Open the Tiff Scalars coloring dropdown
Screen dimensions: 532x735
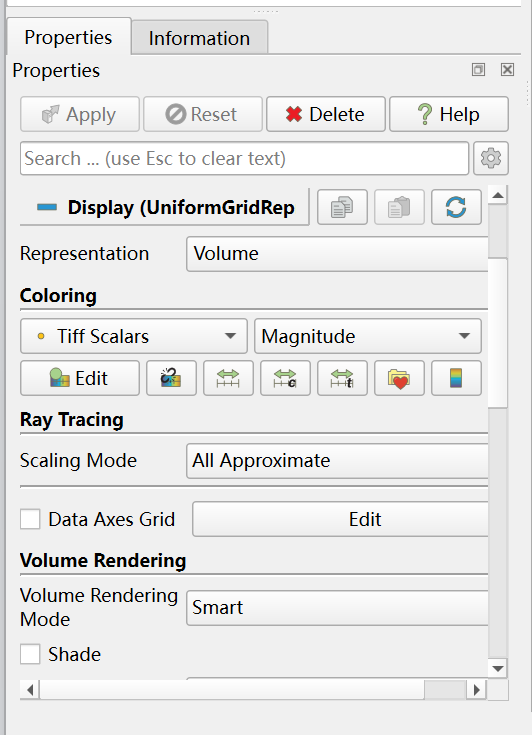click(x=134, y=336)
